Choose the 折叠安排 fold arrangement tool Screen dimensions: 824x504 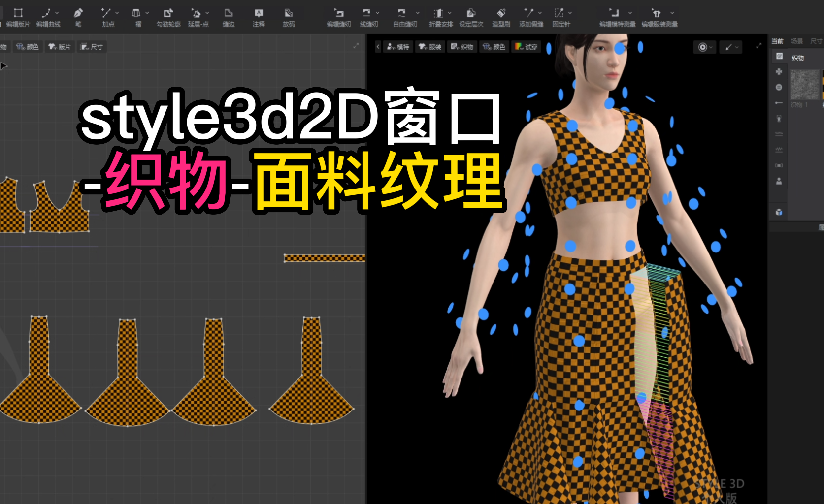pos(440,17)
